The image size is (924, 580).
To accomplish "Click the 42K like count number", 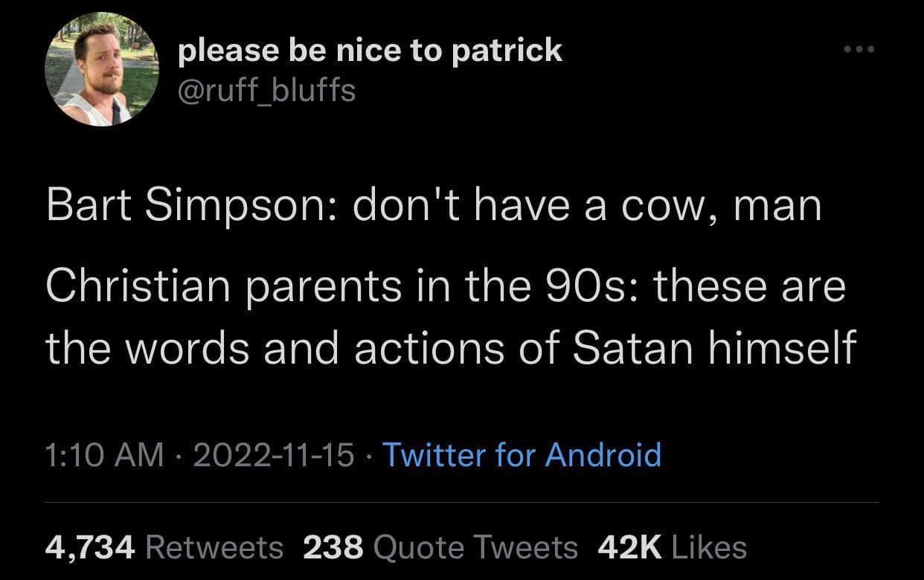I will pos(630,547).
